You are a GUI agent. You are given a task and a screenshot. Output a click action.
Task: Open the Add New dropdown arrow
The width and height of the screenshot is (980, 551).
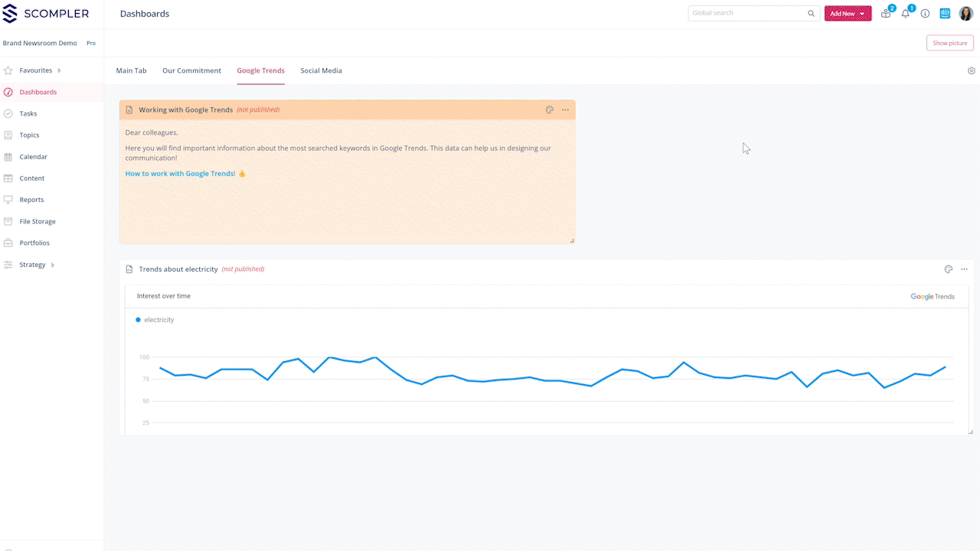(861, 13)
